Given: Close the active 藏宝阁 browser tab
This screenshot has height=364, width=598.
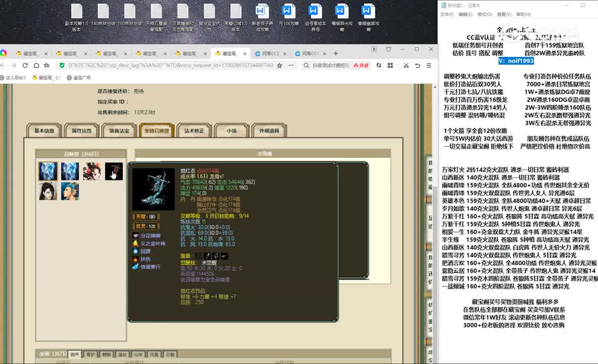Looking at the screenshot, I should [x=245, y=54].
